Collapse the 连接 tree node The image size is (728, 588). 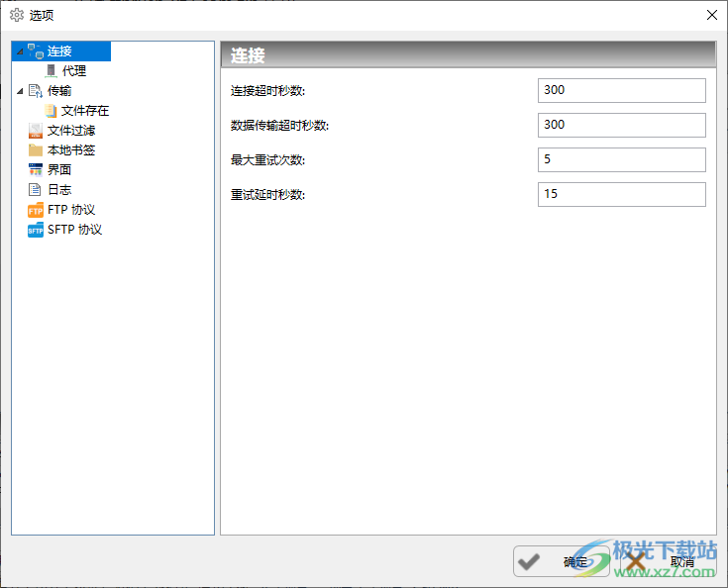click(20, 51)
